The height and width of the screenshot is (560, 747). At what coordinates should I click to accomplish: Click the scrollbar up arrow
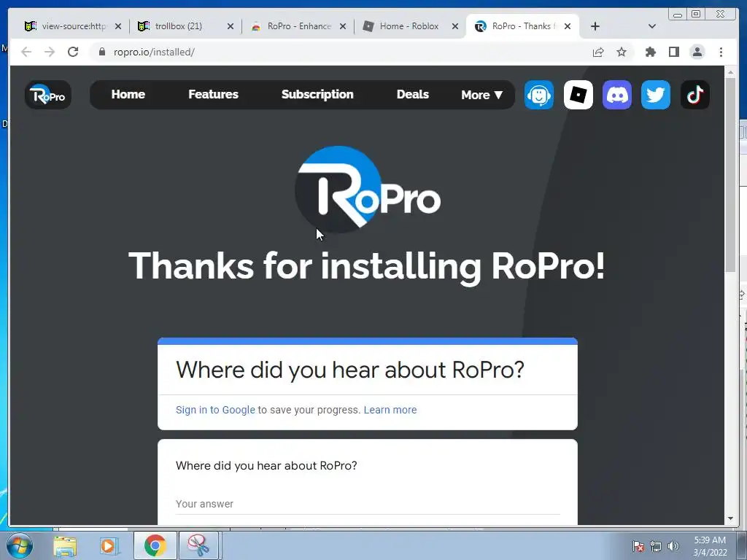730,72
